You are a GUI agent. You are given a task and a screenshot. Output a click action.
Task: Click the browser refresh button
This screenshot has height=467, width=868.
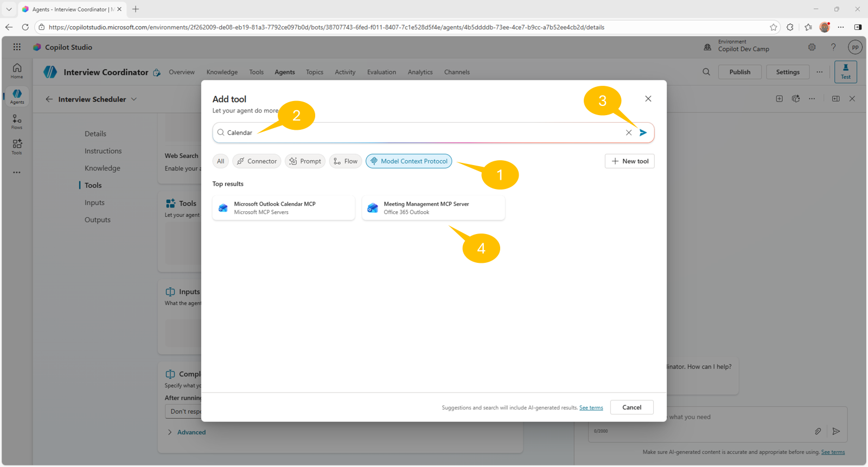click(x=25, y=27)
